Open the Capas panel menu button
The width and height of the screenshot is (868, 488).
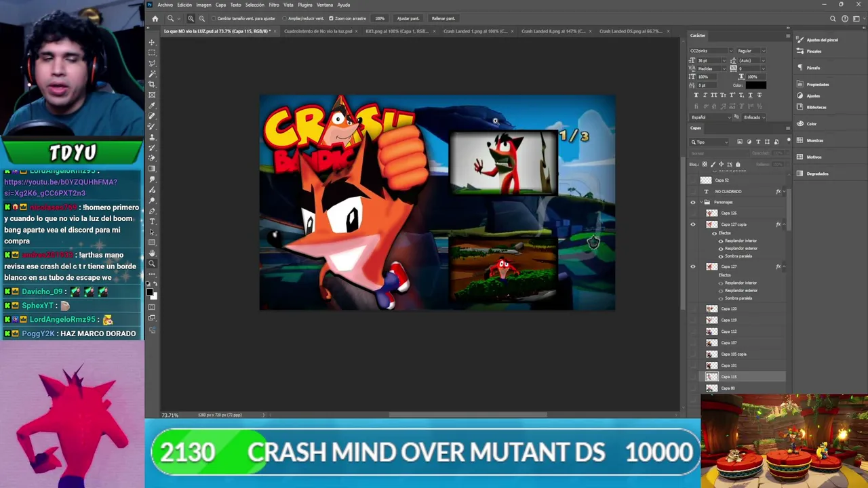point(787,127)
